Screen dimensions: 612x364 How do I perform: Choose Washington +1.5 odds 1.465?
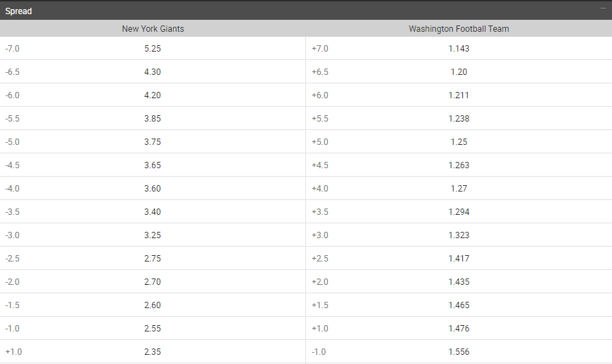(x=459, y=305)
